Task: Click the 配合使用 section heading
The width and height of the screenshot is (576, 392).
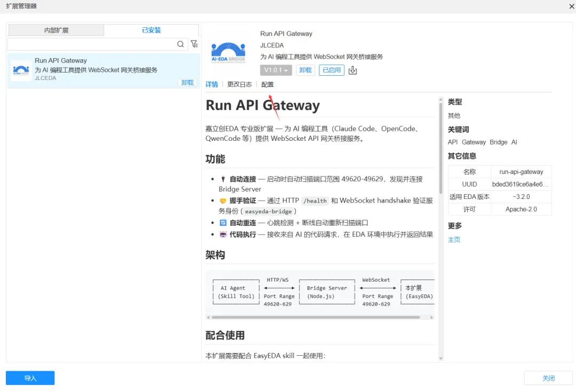Action: pos(225,335)
